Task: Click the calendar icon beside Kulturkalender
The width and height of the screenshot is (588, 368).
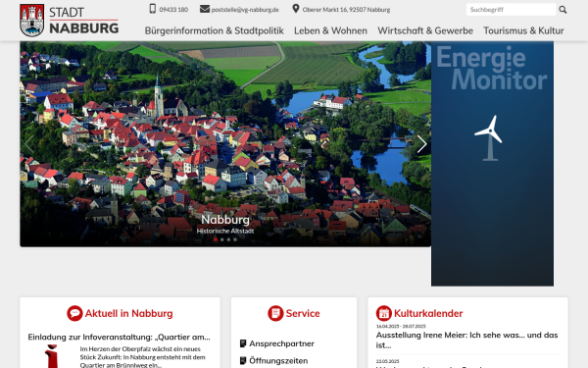Action: click(384, 313)
